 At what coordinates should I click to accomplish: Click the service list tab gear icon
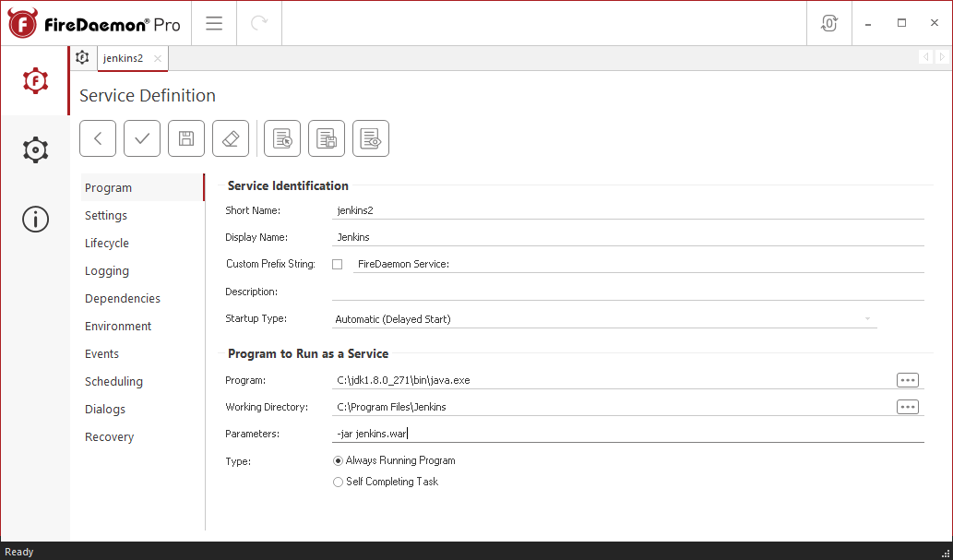pyautogui.click(x=82, y=58)
